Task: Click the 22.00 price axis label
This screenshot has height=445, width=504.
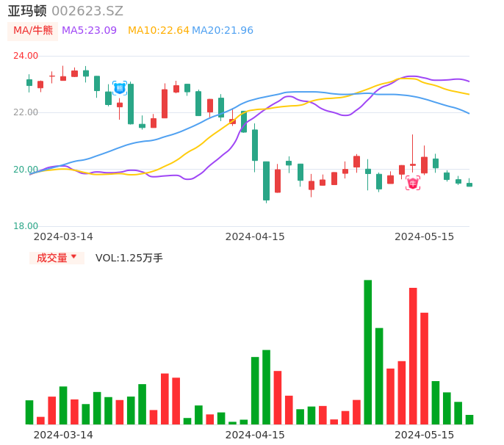Action: (26, 112)
